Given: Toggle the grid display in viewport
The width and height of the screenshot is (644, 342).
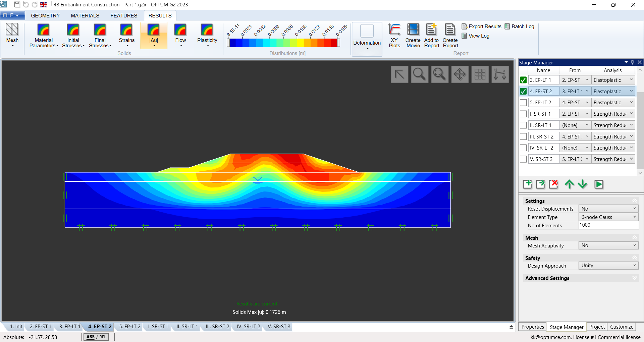Looking at the screenshot, I should pyautogui.click(x=480, y=74).
